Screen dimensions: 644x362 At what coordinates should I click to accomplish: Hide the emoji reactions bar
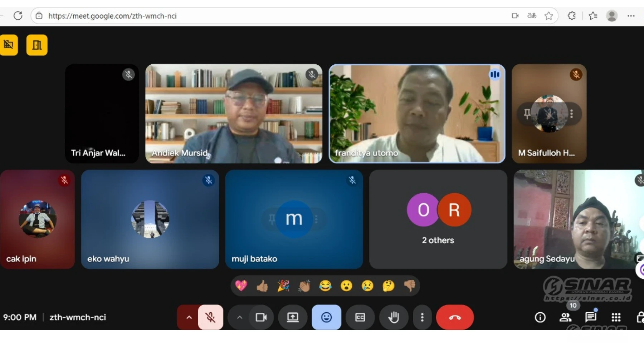coord(326,317)
